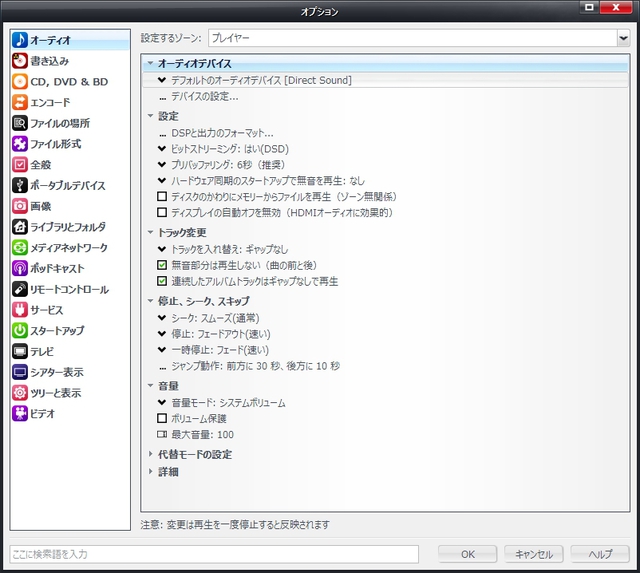
Task: Select the シアター表示 icon
Action: click(x=20, y=372)
